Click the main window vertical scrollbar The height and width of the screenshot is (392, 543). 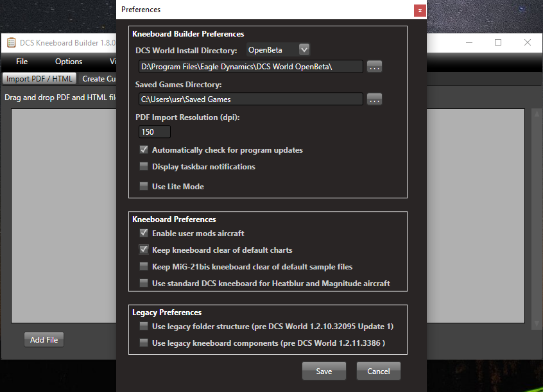(537, 219)
